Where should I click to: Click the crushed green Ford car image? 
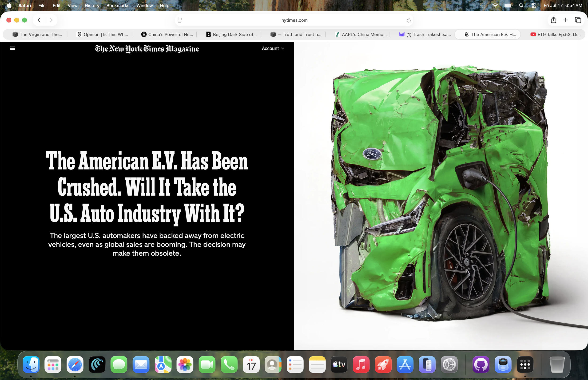pyautogui.click(x=441, y=196)
